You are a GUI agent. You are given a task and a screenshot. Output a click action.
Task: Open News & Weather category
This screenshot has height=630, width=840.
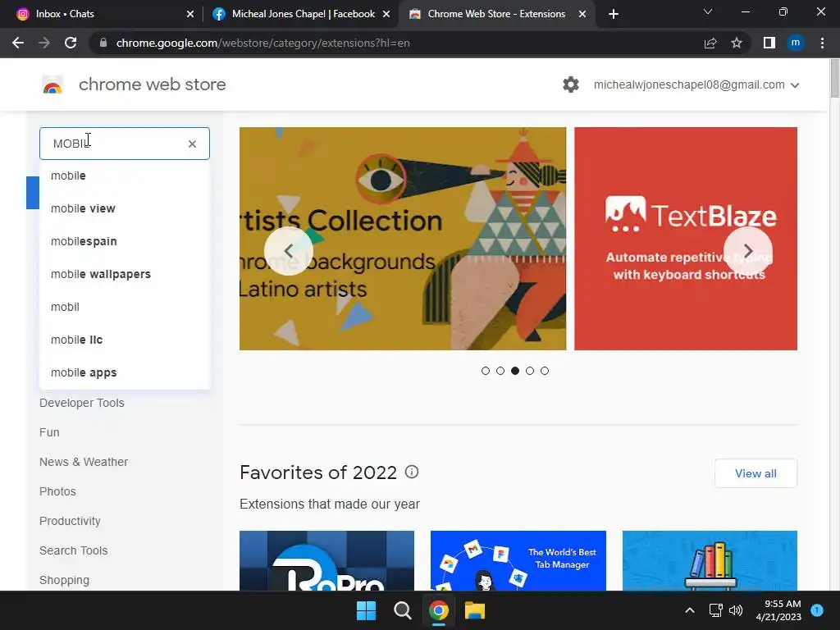(84, 462)
